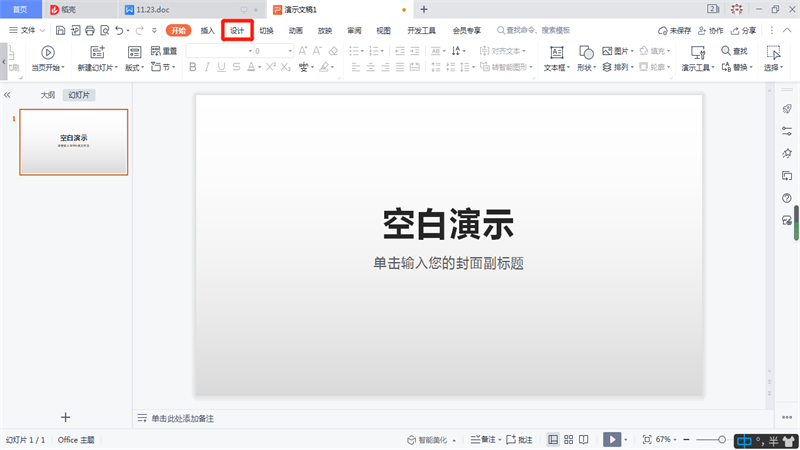Increase font size with the larger A icon
The width and height of the screenshot is (800, 450).
pyautogui.click(x=303, y=51)
